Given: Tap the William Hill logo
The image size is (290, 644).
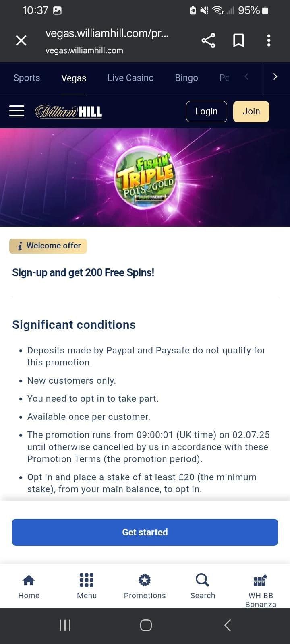Looking at the screenshot, I should (68, 111).
